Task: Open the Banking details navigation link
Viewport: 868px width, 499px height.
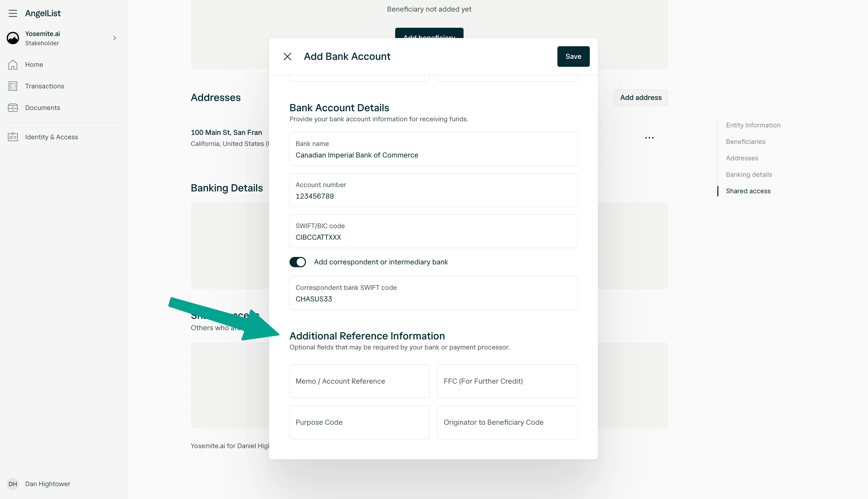Action: 749,174
